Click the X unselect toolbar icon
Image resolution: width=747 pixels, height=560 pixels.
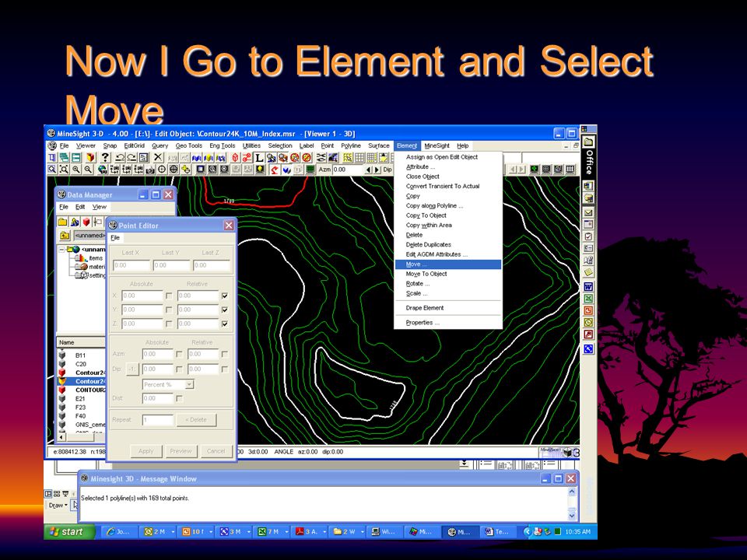(159, 158)
